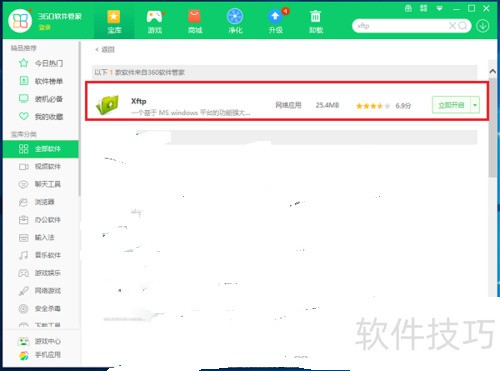
Task: Click the scrollbar up arrow
Action: 492,71
